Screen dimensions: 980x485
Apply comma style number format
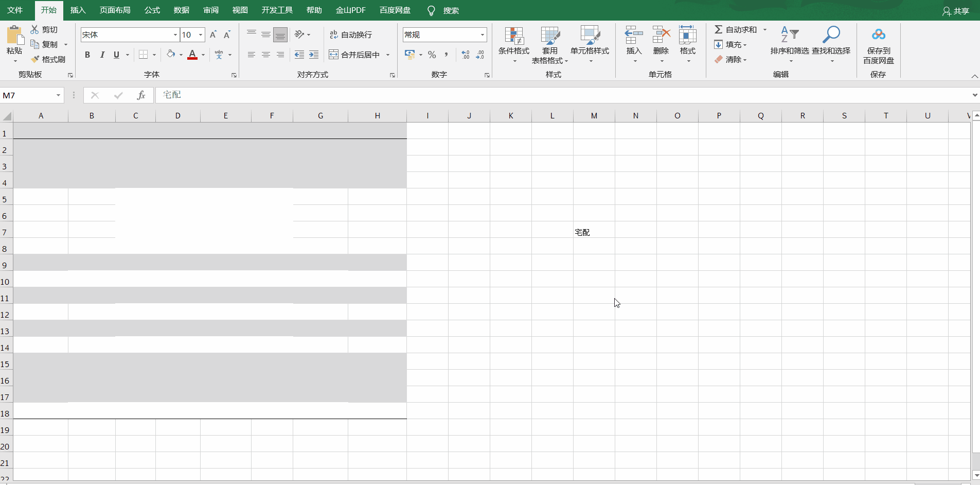coord(446,55)
